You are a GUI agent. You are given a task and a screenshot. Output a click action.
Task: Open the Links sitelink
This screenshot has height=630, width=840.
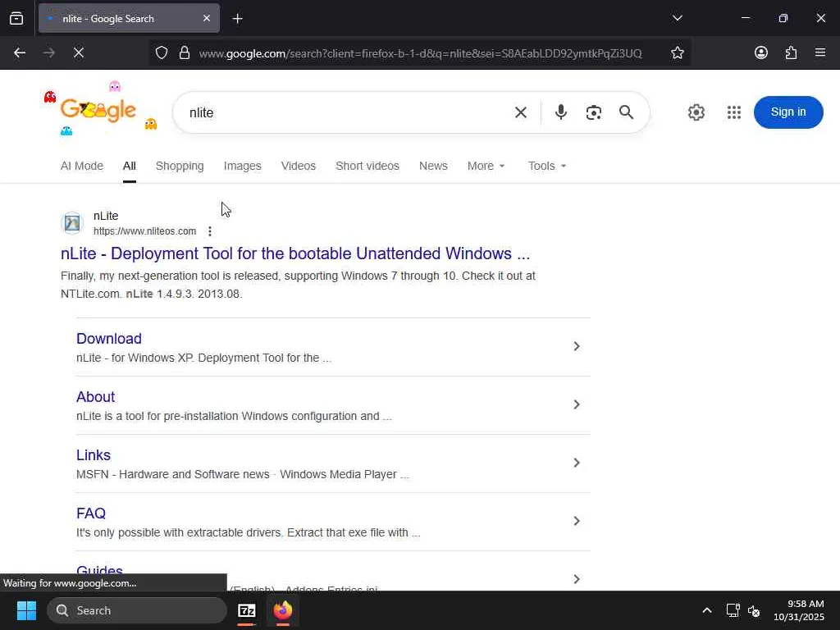94,455
